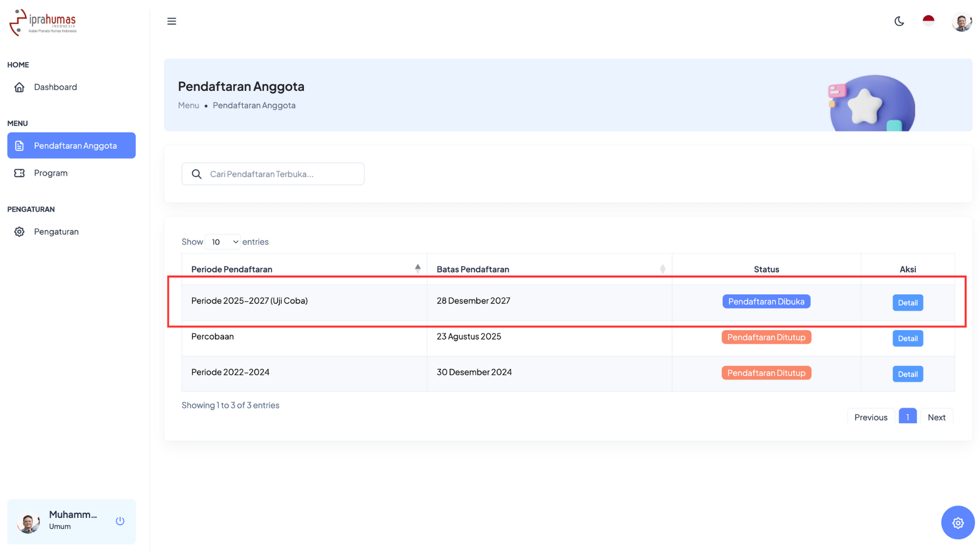Expand the show entries dropdown
The width and height of the screenshot is (980, 551).
point(223,242)
